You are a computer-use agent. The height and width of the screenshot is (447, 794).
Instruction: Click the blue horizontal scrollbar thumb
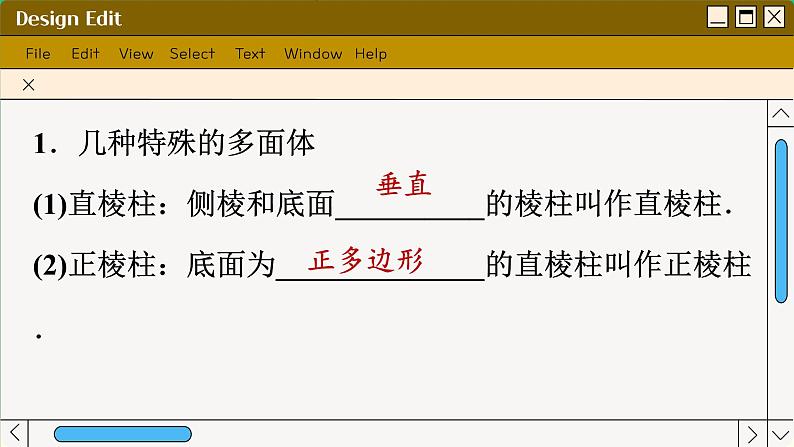click(122, 434)
